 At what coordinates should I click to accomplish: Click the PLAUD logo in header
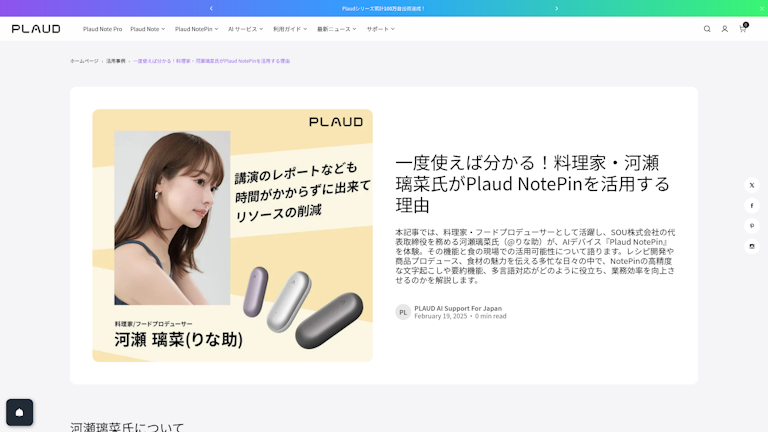(36, 29)
